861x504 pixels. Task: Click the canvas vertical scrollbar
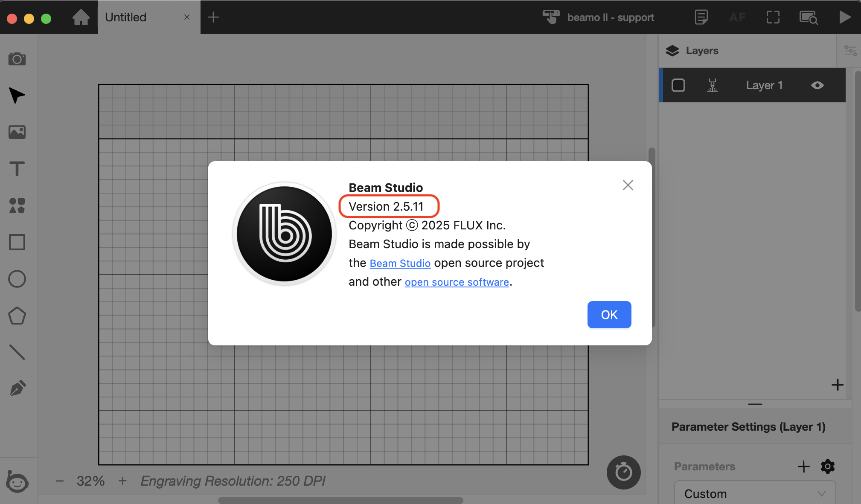(x=652, y=238)
